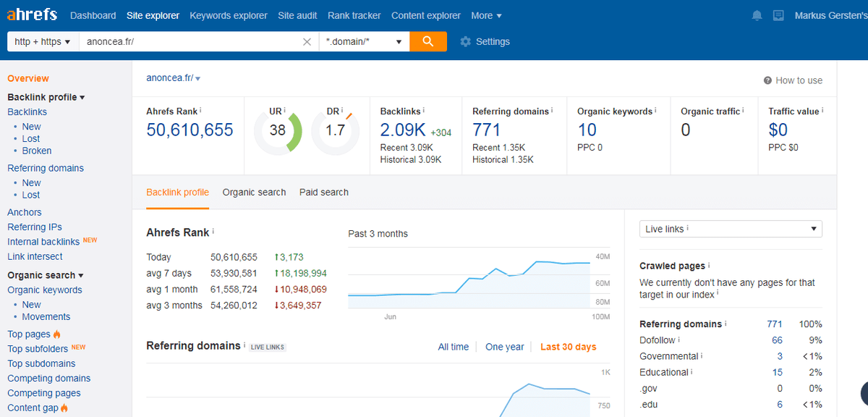Screen dimensions: 868x417
Task: Click the monitor icon beside the bell
Action: coord(778,15)
